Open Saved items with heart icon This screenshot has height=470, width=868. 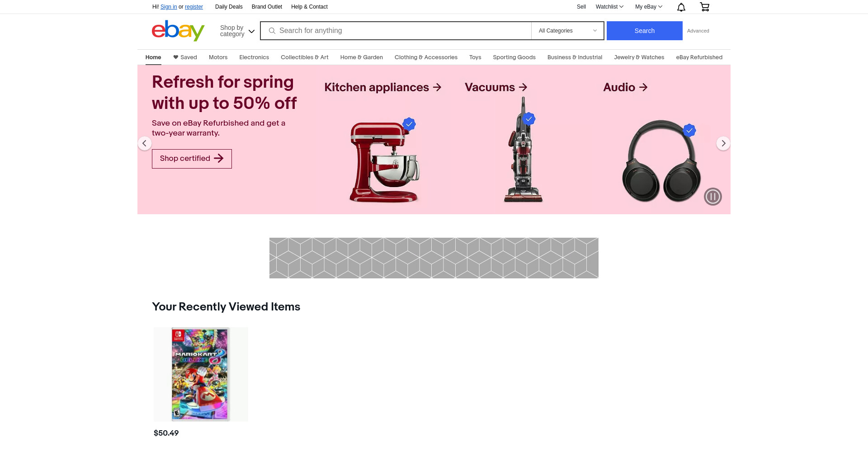pyautogui.click(x=185, y=57)
